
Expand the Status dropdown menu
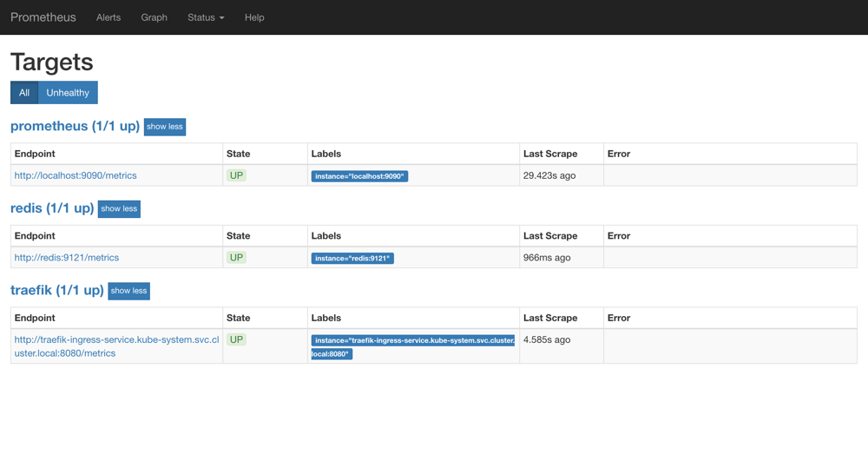point(206,17)
